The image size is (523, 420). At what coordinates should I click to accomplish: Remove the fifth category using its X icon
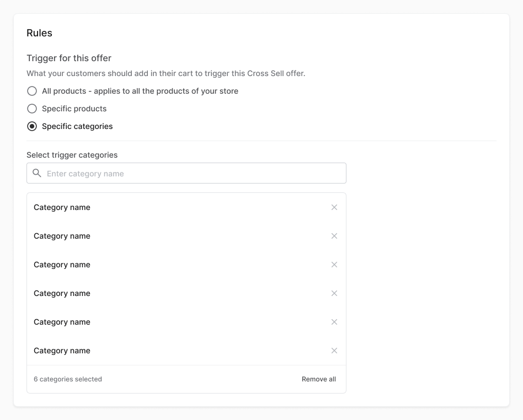pyautogui.click(x=334, y=322)
